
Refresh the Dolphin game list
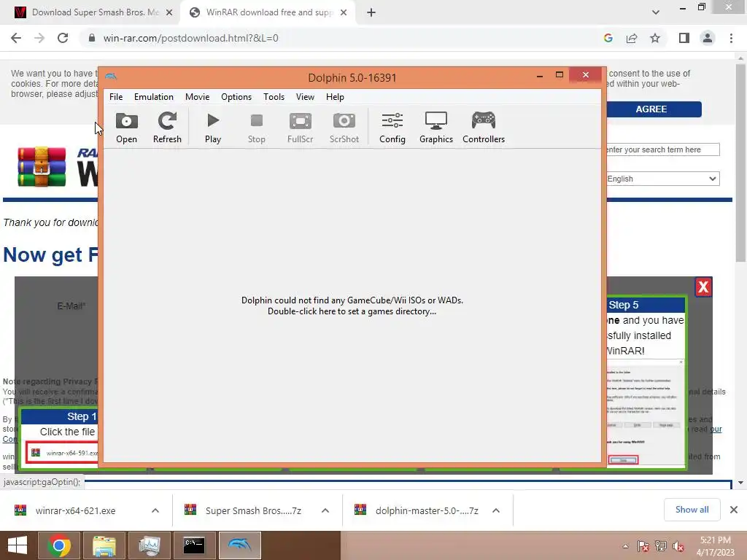167,127
